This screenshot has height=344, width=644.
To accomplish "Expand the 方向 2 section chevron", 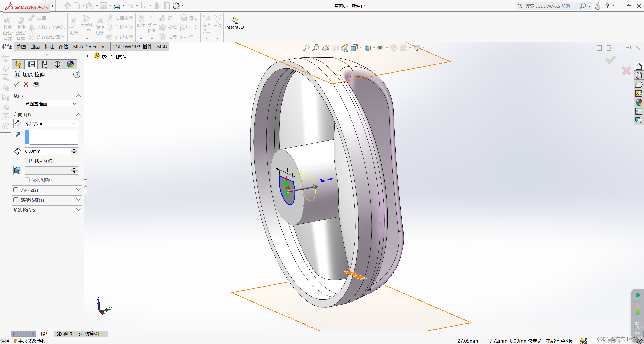I will (x=78, y=190).
